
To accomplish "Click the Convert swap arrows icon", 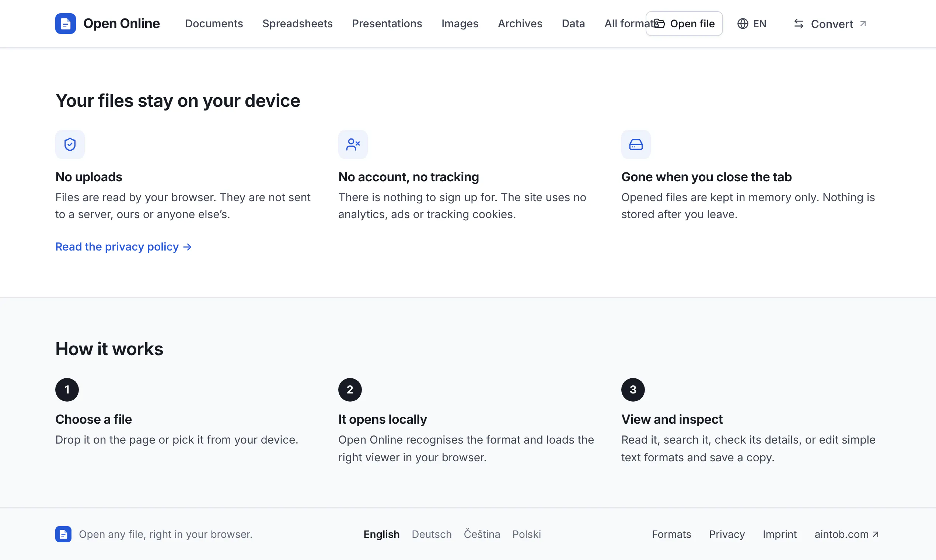I will (x=799, y=24).
